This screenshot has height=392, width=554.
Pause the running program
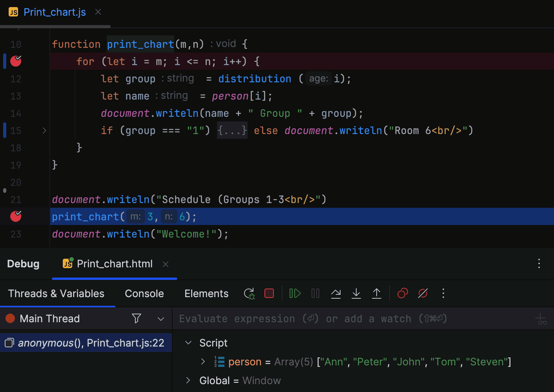tap(315, 293)
